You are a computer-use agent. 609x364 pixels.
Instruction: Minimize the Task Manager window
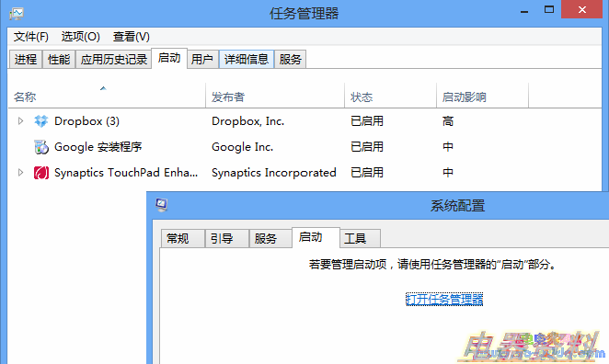point(524,10)
